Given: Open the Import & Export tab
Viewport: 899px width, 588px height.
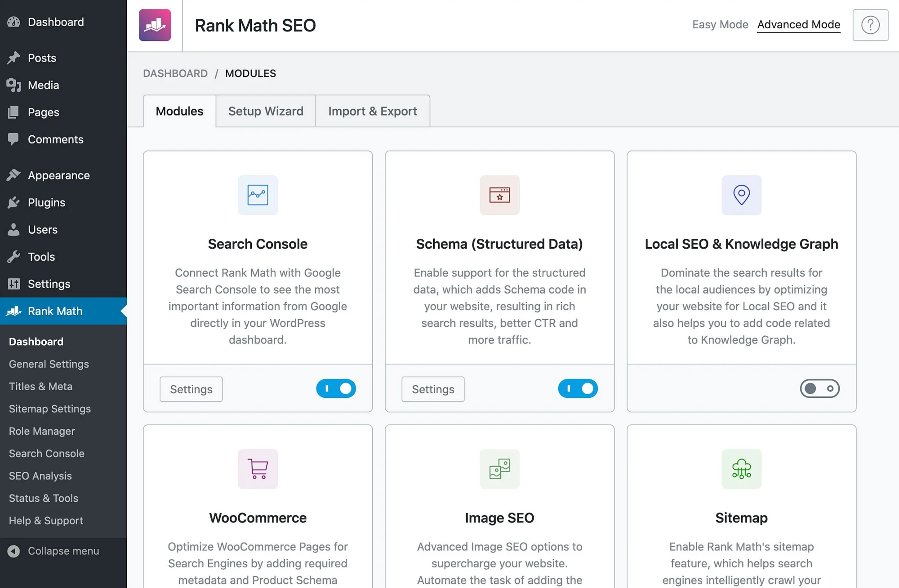Looking at the screenshot, I should coord(373,111).
